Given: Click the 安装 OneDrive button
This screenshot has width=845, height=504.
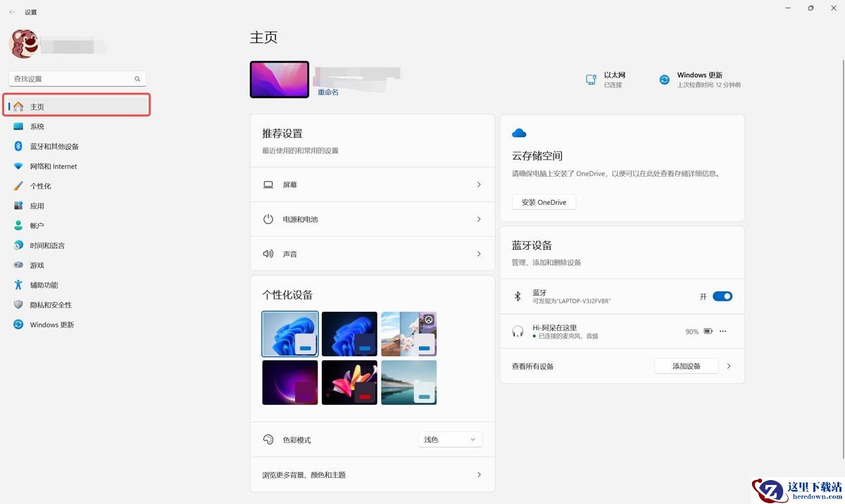Looking at the screenshot, I should point(544,202).
